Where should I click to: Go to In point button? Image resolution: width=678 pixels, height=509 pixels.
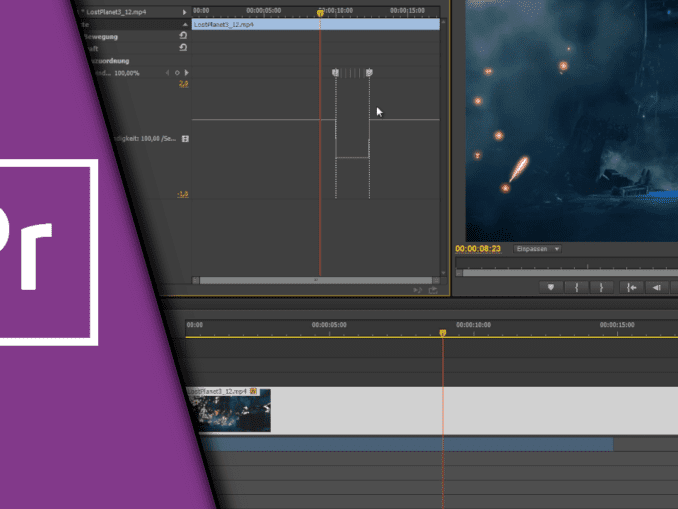click(x=631, y=287)
